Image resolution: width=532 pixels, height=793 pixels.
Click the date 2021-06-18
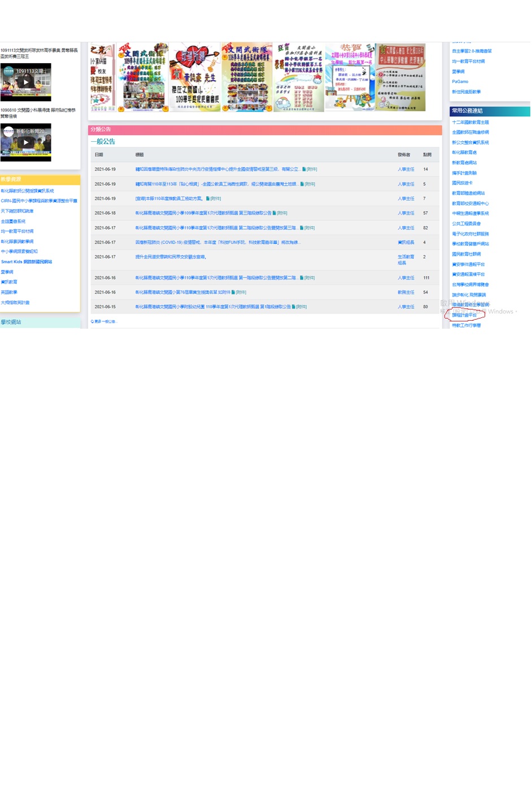point(105,213)
